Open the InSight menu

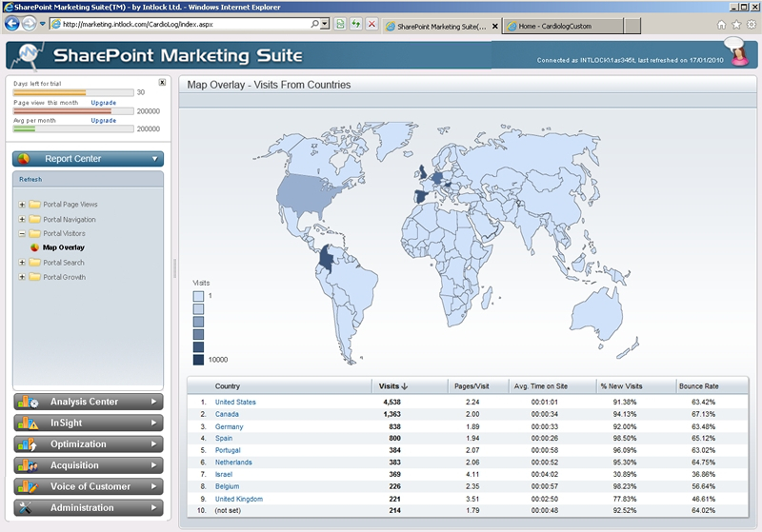(x=89, y=423)
